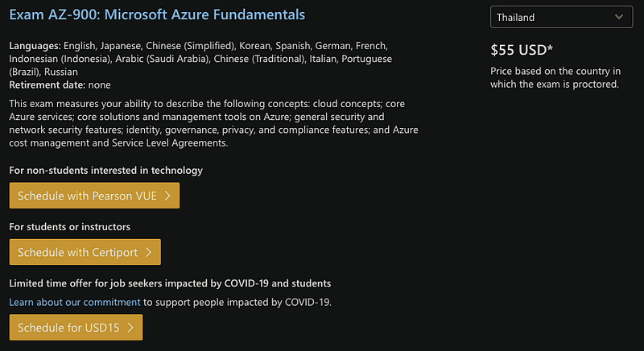Image resolution: width=644 pixels, height=351 pixels.
Task: Click the Languages label
Action: pyautogui.click(x=35, y=46)
